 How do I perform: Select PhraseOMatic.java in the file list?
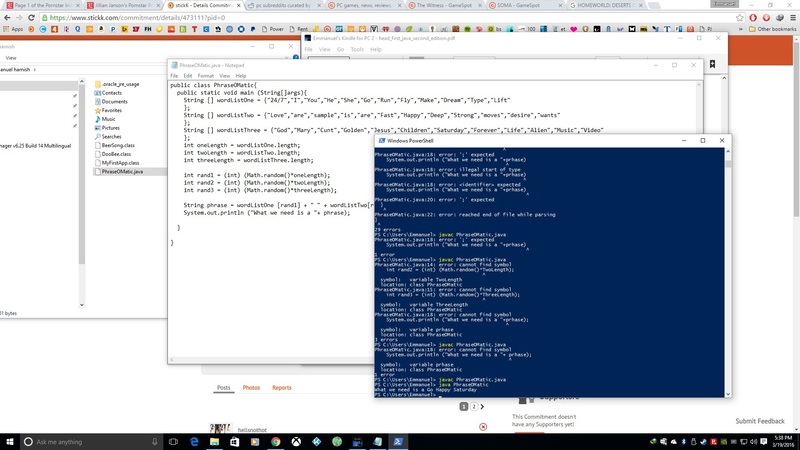121,171
